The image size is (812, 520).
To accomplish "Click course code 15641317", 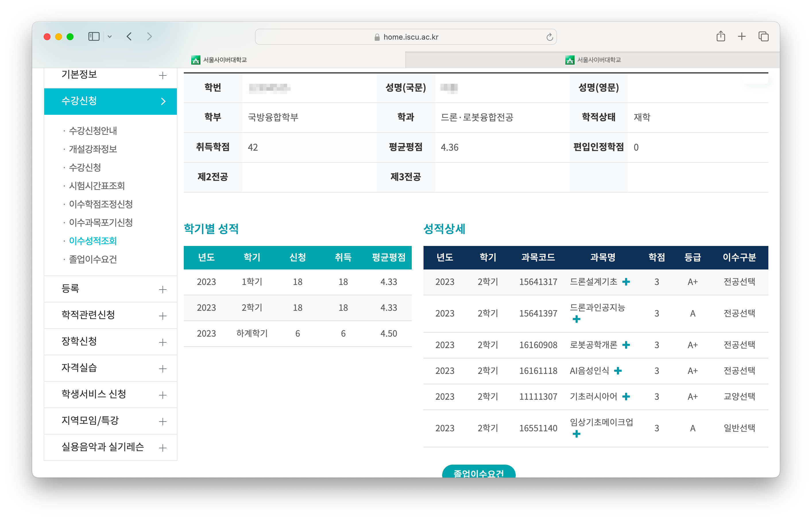I will (538, 282).
